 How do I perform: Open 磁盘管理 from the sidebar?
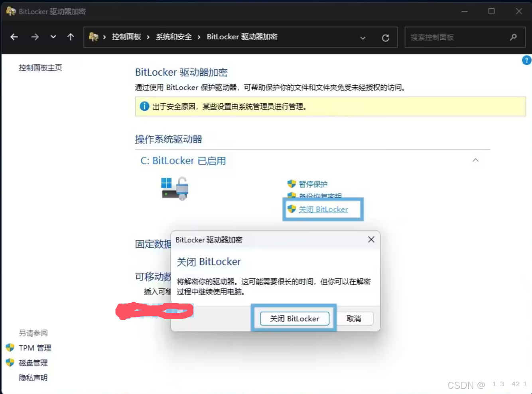click(33, 363)
